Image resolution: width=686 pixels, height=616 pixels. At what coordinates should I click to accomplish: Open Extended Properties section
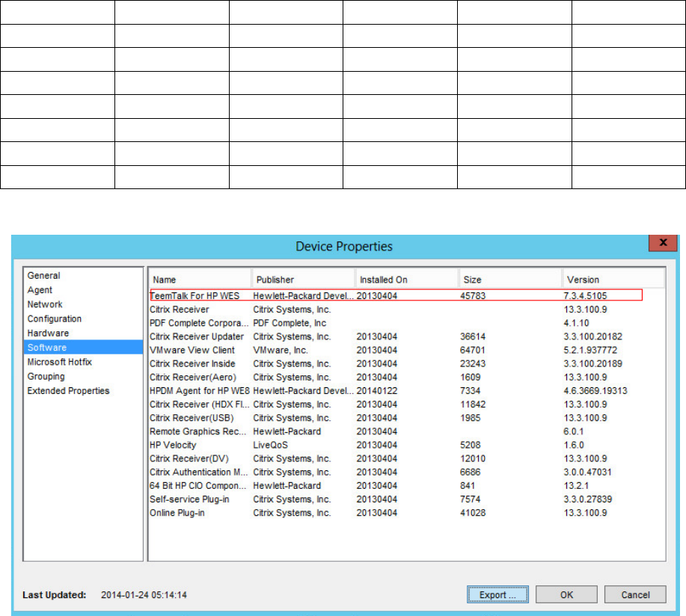click(68, 391)
